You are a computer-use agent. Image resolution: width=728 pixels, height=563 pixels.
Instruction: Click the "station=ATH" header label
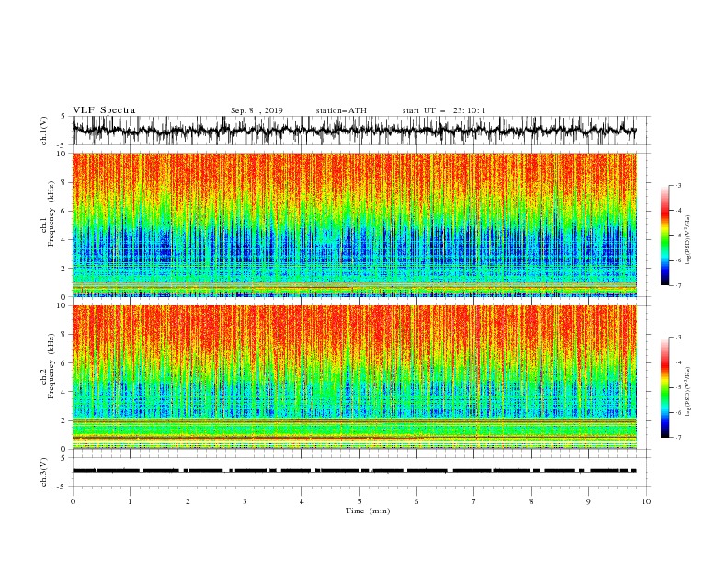tap(341, 110)
